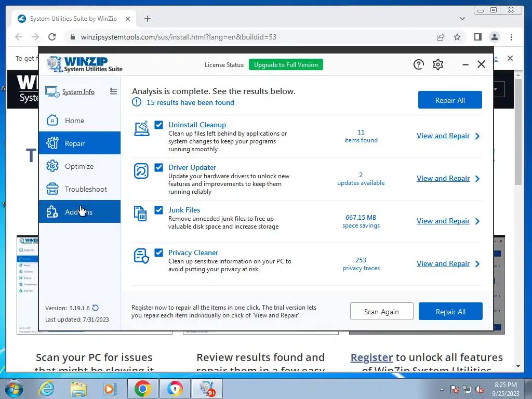Click the Junk Files trash icon
Screen dimensions: 532x399
point(140,214)
